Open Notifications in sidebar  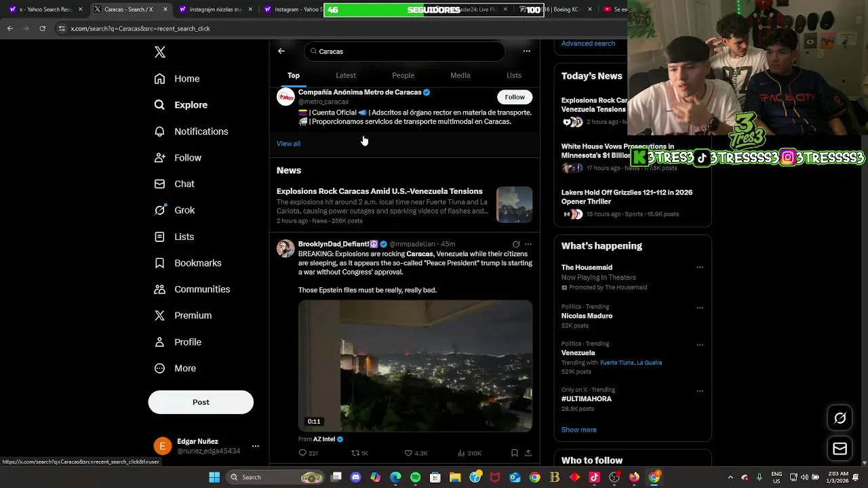click(191, 131)
